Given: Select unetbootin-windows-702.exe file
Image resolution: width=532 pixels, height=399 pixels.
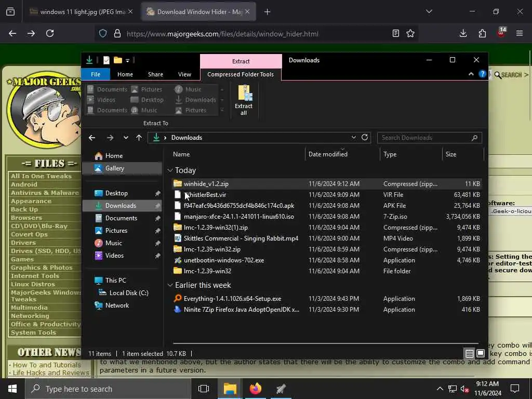Looking at the screenshot, I should [x=224, y=260].
